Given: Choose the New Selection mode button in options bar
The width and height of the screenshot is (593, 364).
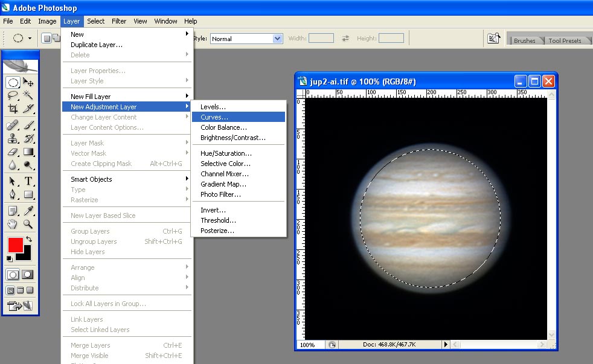Looking at the screenshot, I should pos(46,38).
